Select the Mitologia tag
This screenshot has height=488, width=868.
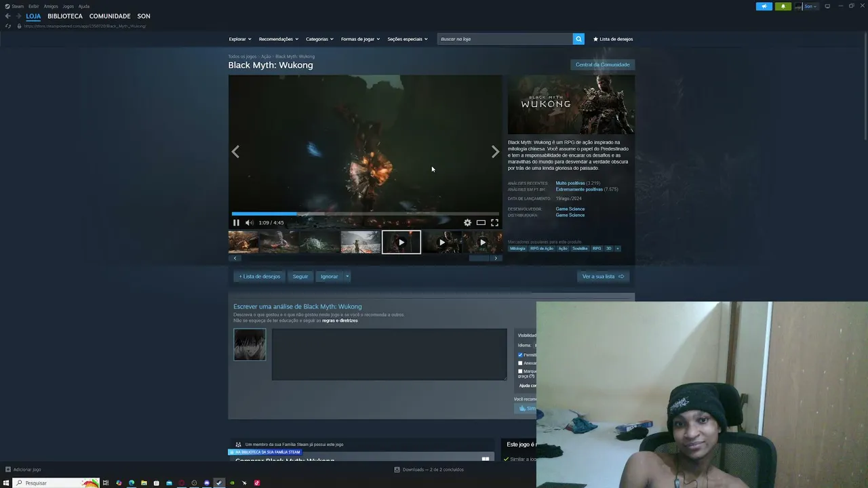(517, 248)
